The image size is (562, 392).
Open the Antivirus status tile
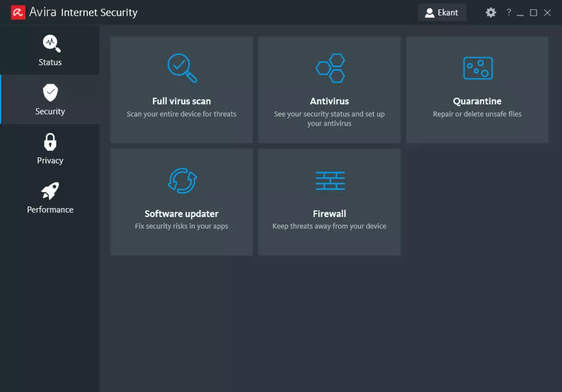(x=330, y=89)
